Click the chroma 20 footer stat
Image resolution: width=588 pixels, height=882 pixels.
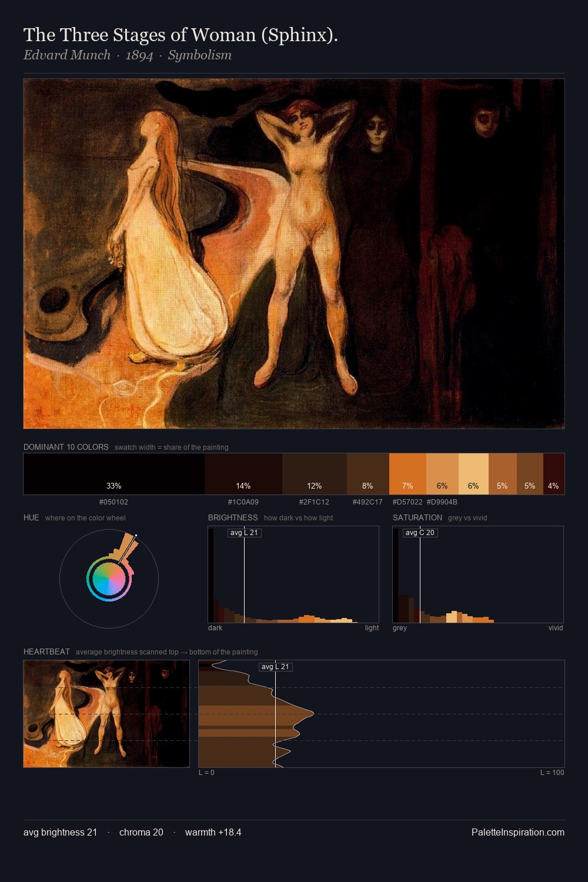(141, 832)
